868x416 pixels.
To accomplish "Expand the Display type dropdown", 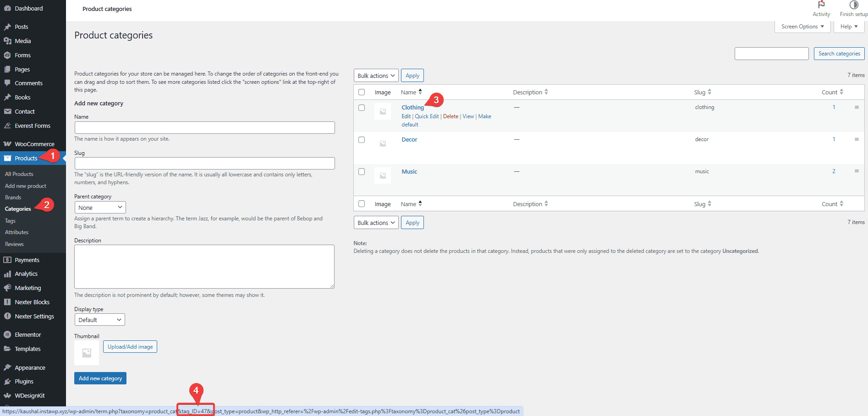I will pos(99,320).
